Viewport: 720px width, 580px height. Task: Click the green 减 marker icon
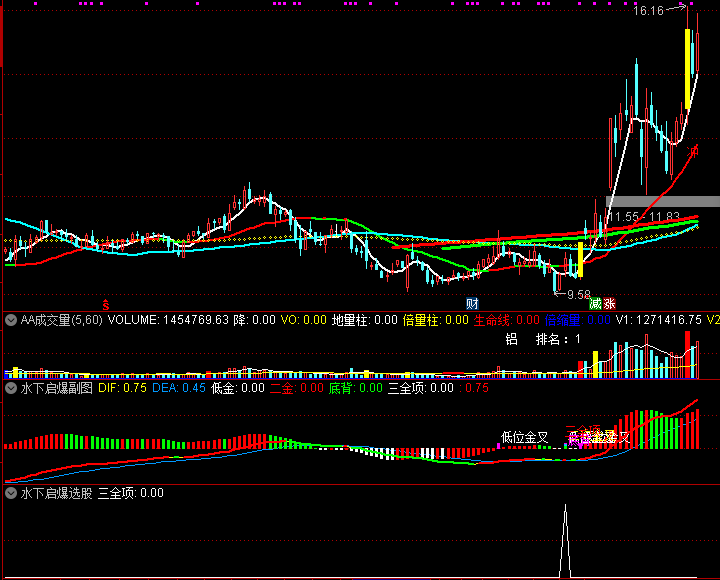596,304
